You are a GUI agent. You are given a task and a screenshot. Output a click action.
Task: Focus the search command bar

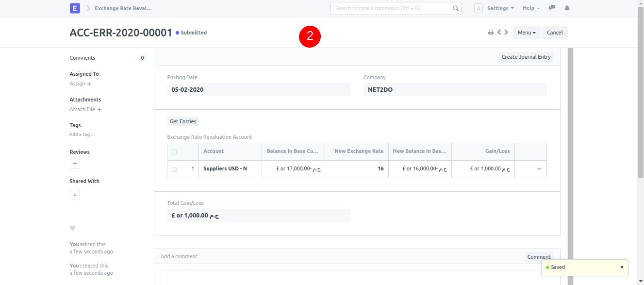pyautogui.click(x=396, y=8)
